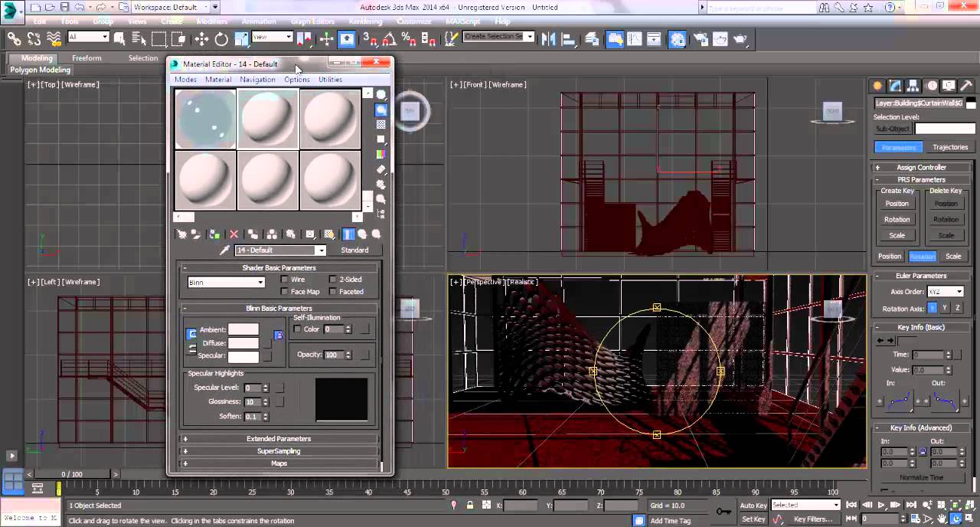980x527 pixels.
Task: Toggle Auto Key mode
Action: [x=753, y=506]
